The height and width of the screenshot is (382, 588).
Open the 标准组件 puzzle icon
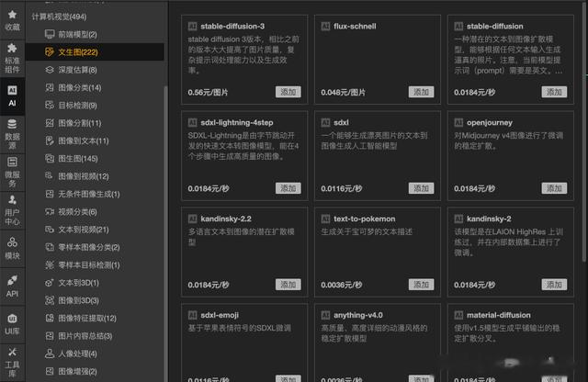(x=12, y=48)
